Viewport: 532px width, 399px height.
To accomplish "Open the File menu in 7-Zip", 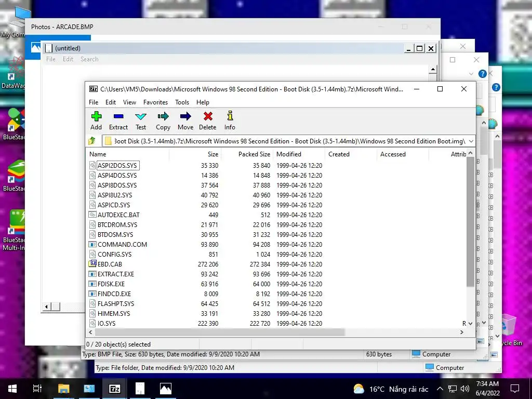I will pyautogui.click(x=94, y=102).
